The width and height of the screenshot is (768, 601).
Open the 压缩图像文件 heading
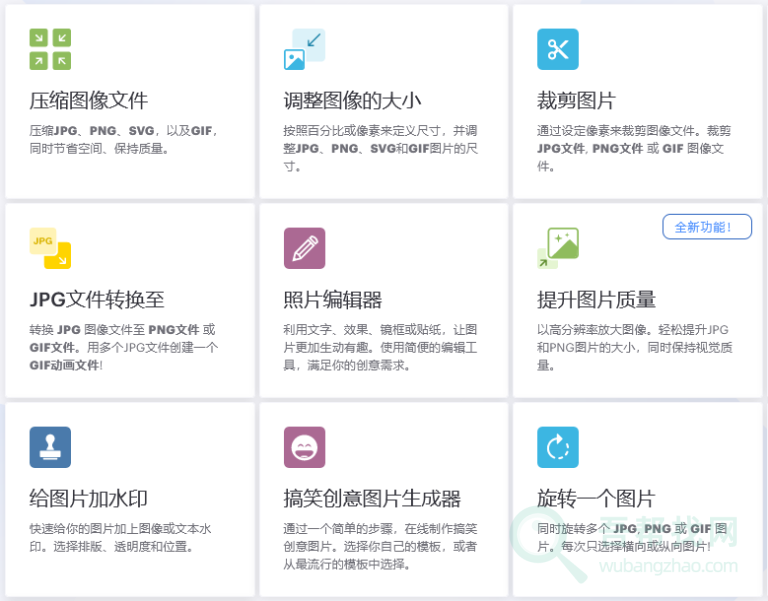[89, 101]
